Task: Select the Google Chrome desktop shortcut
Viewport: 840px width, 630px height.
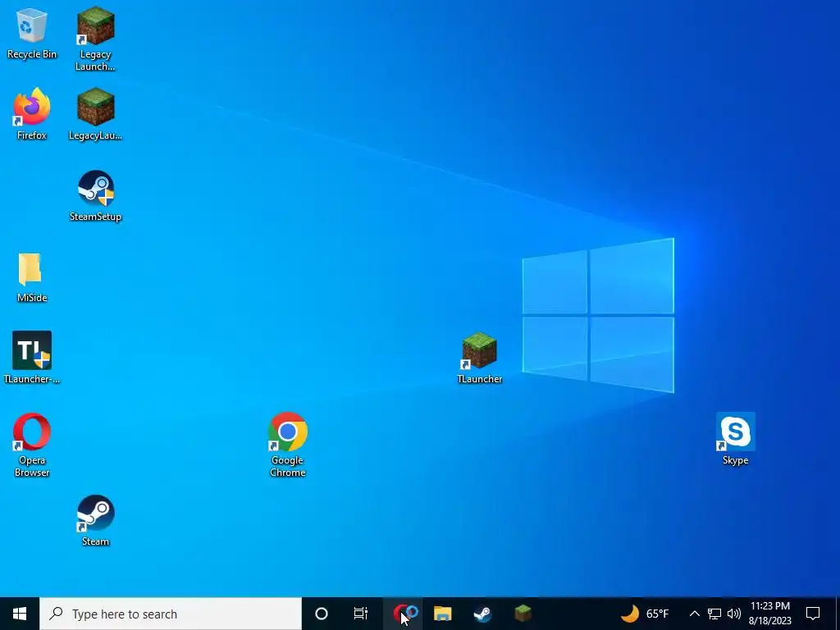Action: pos(288,445)
